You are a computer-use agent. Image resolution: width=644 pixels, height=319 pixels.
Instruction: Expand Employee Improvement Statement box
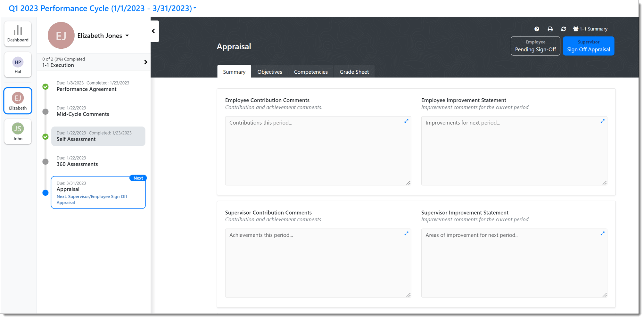(602, 121)
